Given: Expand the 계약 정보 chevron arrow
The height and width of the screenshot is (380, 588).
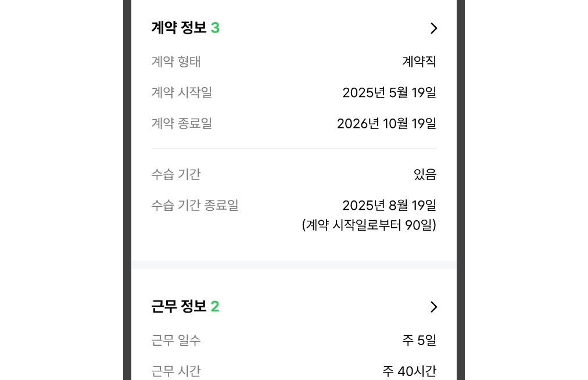Looking at the screenshot, I should (x=433, y=28).
